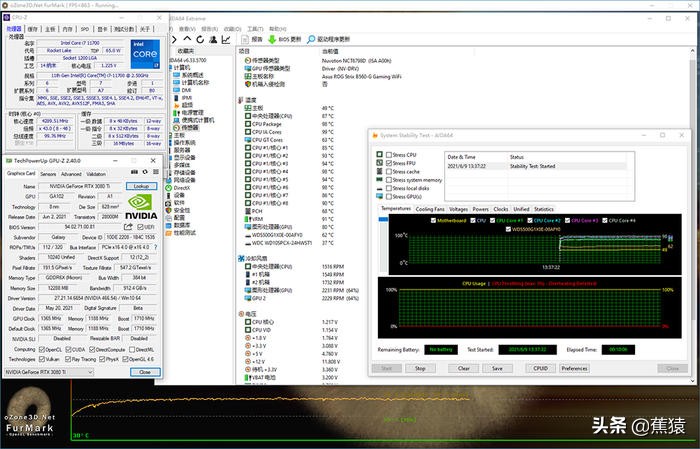The height and width of the screenshot is (449, 700).
Task: Toggle the DirectML checkbox in GPU-Z
Action: pyautogui.click(x=131, y=349)
